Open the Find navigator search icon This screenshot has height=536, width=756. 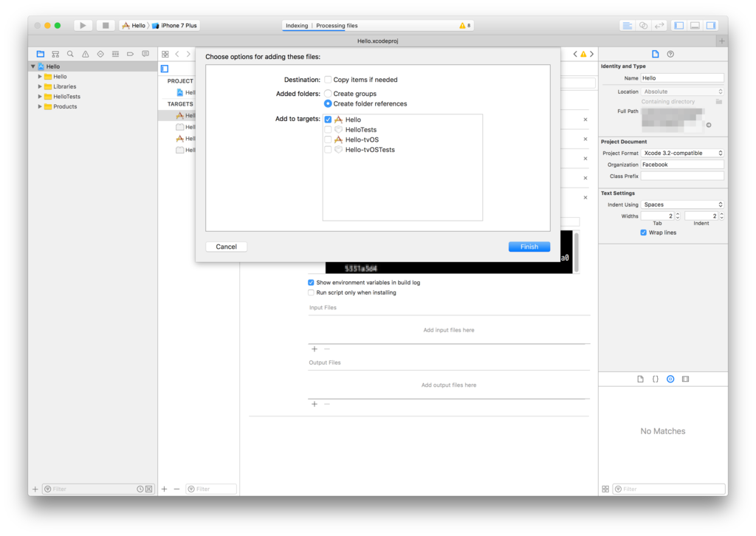[70, 54]
